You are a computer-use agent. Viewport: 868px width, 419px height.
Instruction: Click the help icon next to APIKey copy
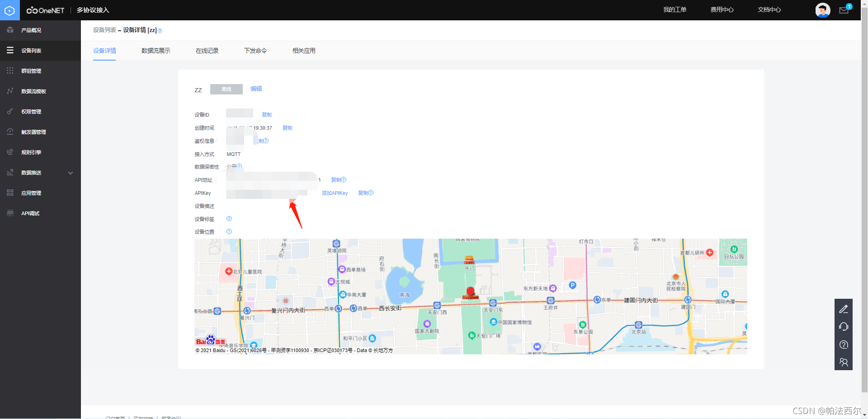pyautogui.click(x=371, y=193)
